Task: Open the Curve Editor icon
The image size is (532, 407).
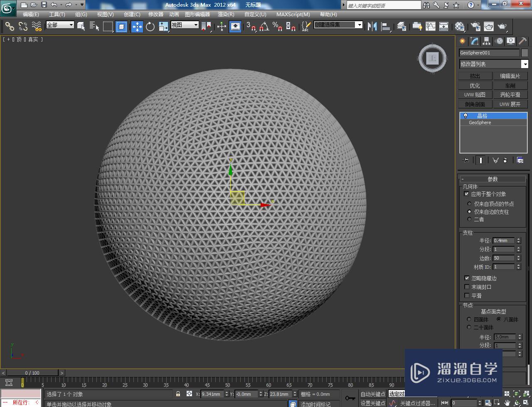Action: click(431, 27)
